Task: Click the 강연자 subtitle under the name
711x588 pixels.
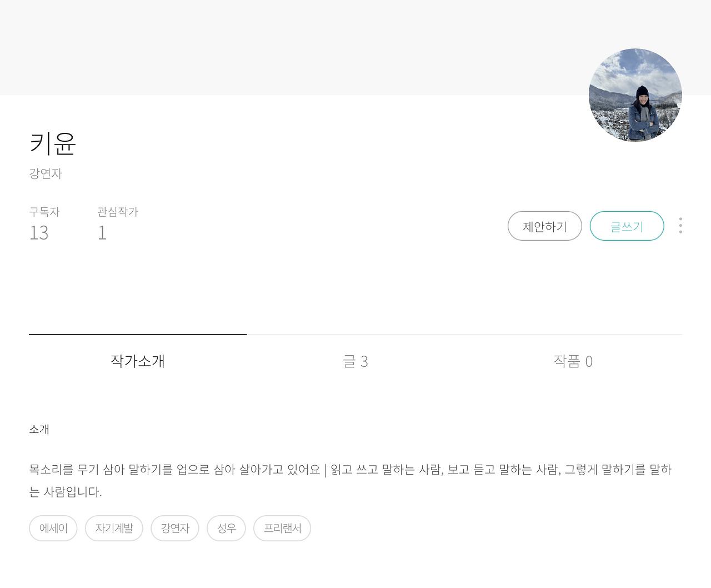Action: tap(46, 173)
